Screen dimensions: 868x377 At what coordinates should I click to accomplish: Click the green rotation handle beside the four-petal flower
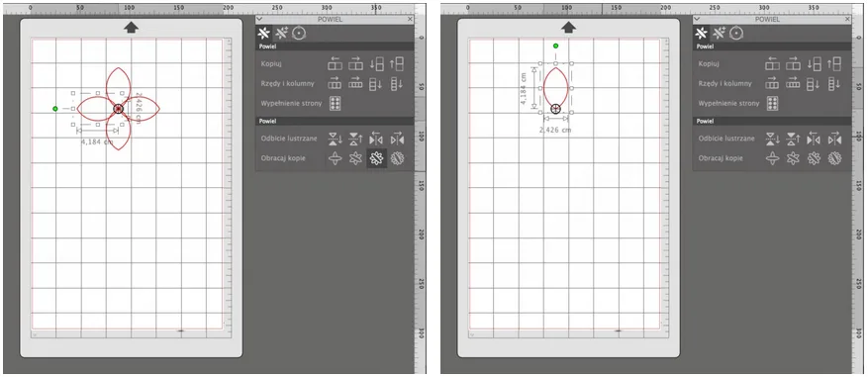[54, 109]
